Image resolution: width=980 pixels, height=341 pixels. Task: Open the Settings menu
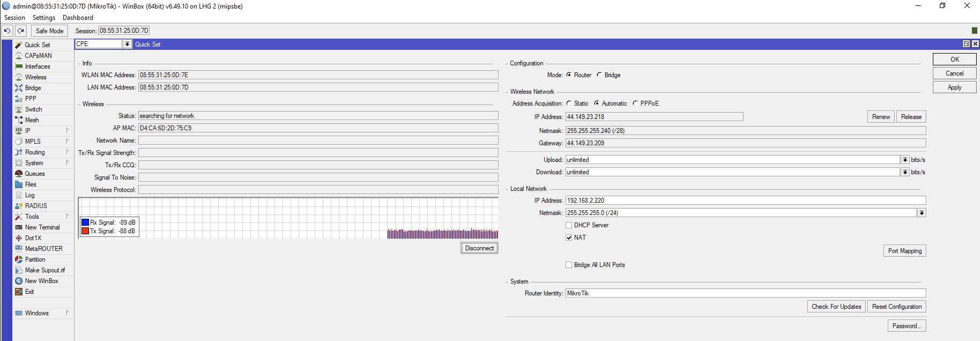[x=44, y=18]
